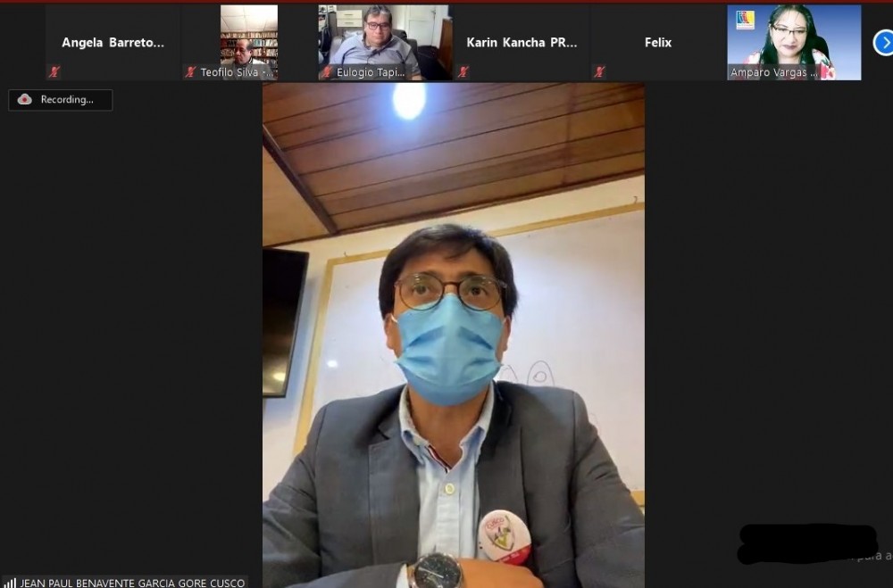Click the Eulogio Tapia name caption
This screenshot has width=893, height=588.
pyautogui.click(x=371, y=73)
